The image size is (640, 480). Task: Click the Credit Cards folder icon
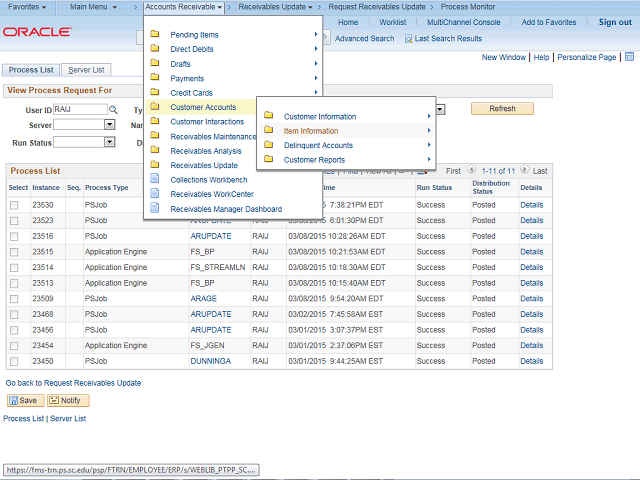[155, 93]
